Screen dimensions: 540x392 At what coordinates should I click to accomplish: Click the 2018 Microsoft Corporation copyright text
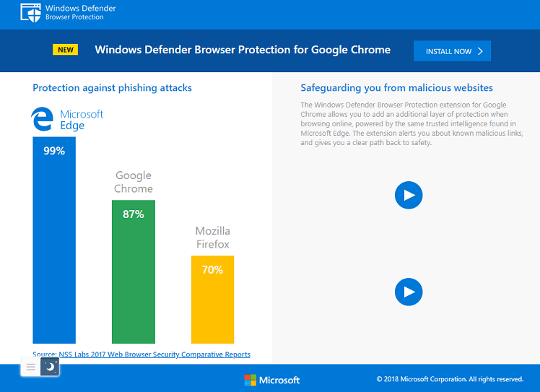(450, 379)
